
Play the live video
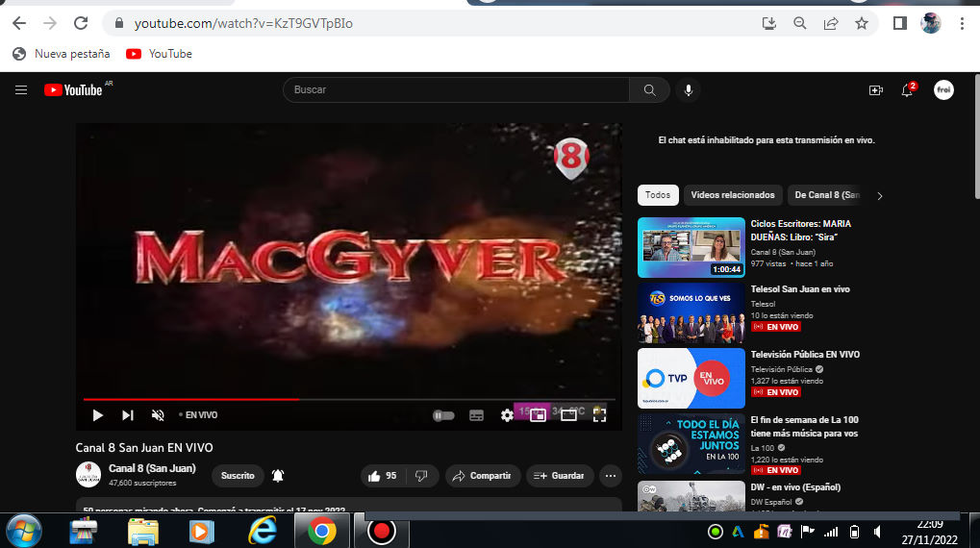point(97,415)
